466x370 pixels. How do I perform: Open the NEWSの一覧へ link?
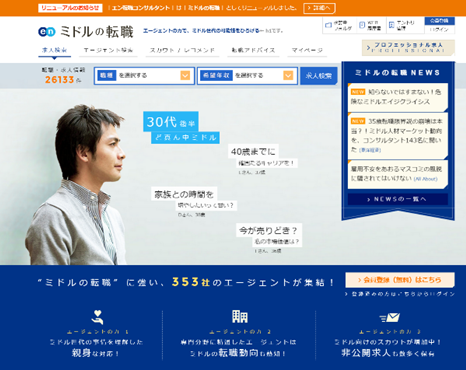coord(398,199)
